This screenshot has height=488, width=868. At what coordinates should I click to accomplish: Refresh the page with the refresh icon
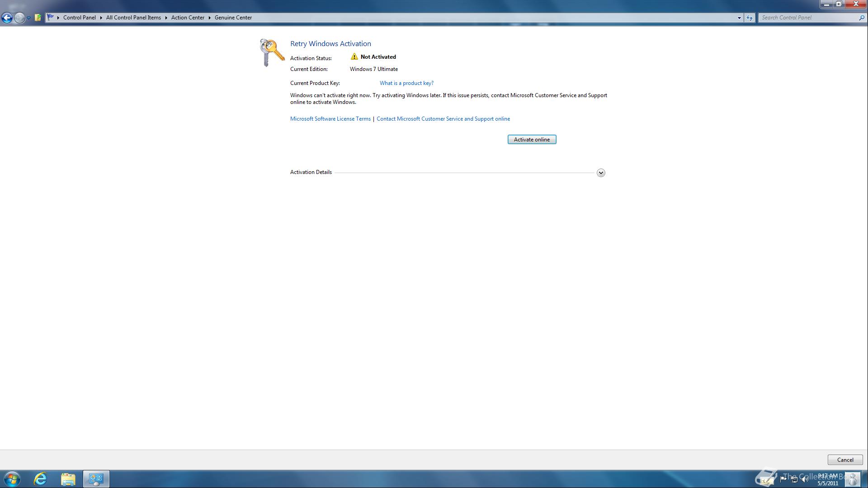[750, 18]
